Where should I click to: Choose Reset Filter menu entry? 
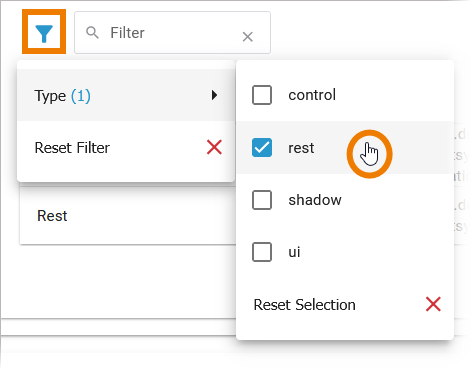pos(126,147)
